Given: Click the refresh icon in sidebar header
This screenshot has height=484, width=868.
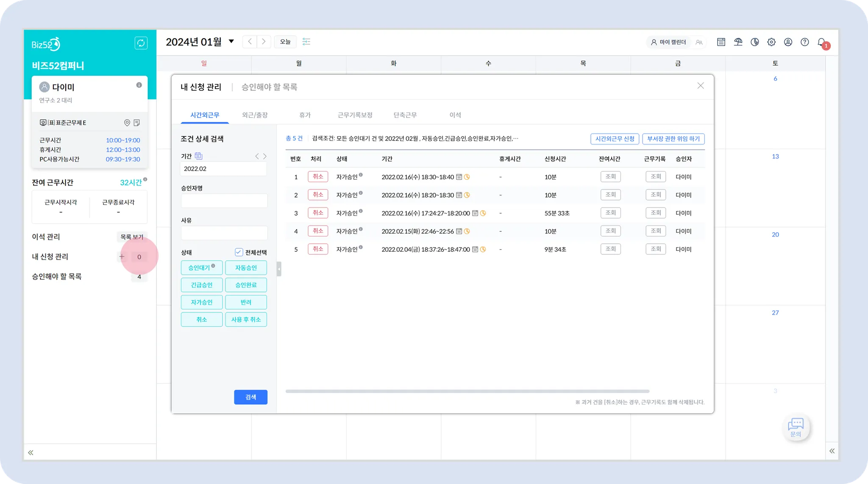Looking at the screenshot, I should pyautogui.click(x=141, y=43).
